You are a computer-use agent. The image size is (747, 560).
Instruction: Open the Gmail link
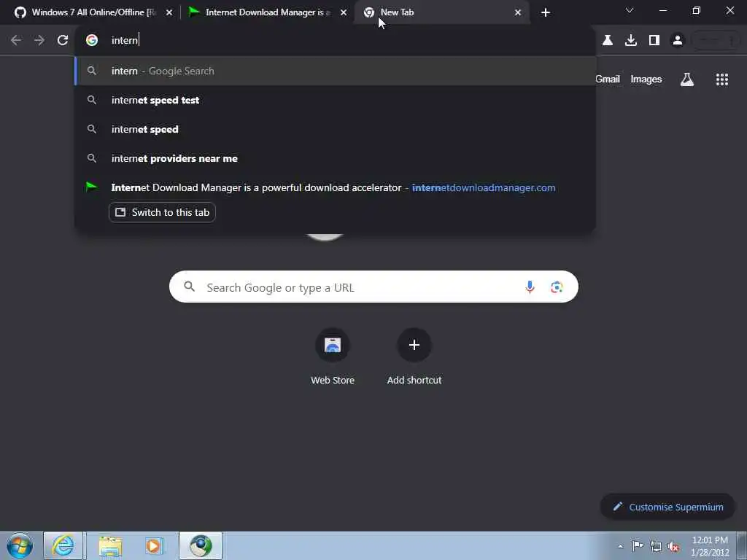pyautogui.click(x=608, y=79)
